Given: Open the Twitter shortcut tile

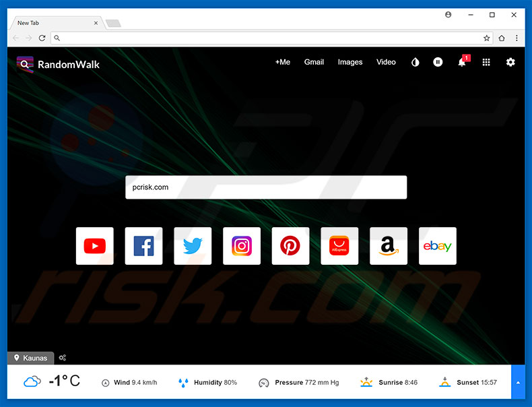Looking at the screenshot, I should tap(193, 246).
